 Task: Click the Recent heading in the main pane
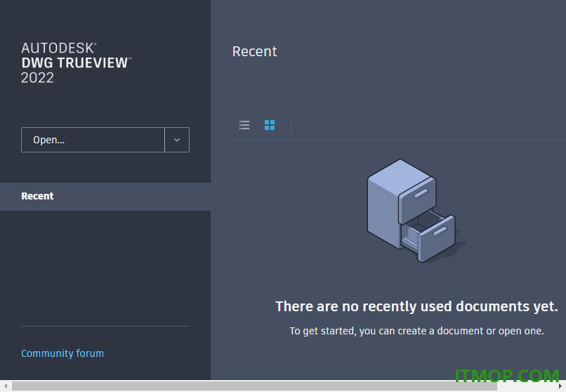click(254, 51)
